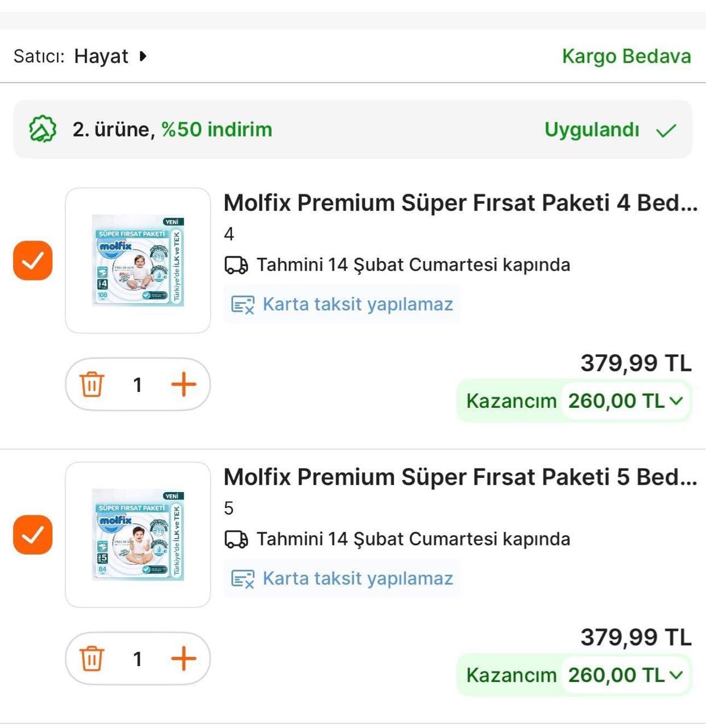
Task: Click the delivery truck icon for size 5 item
Action: [236, 539]
